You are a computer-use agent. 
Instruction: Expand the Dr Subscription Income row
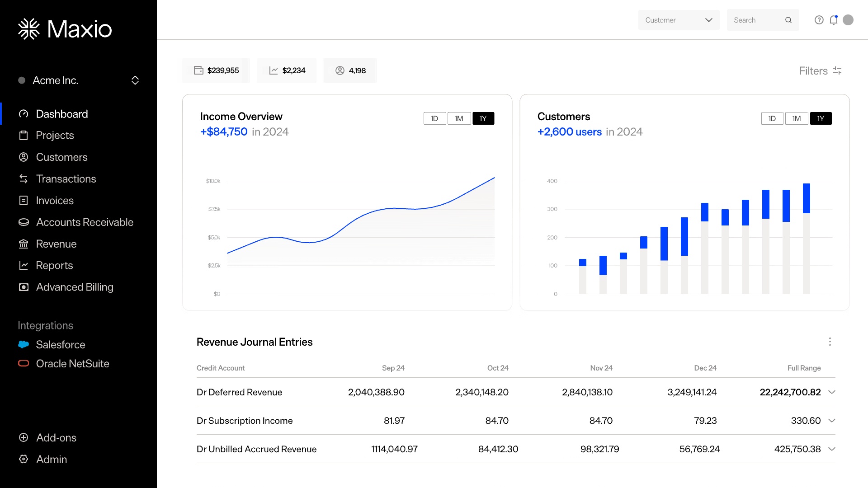pos(832,421)
